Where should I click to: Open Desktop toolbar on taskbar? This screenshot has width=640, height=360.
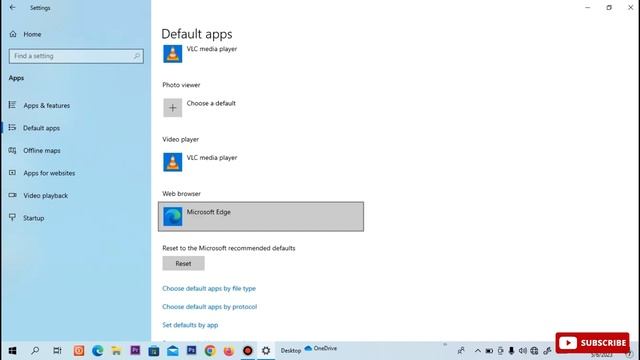[x=291, y=351]
